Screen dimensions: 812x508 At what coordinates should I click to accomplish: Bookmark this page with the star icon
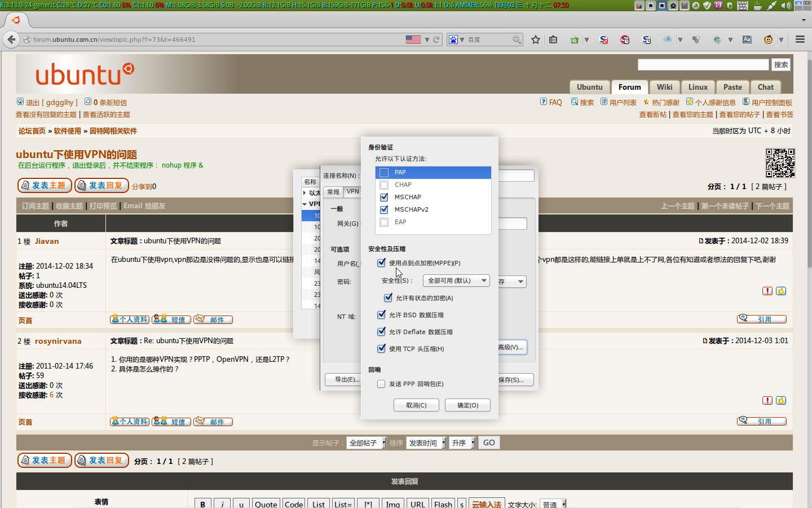[536, 40]
